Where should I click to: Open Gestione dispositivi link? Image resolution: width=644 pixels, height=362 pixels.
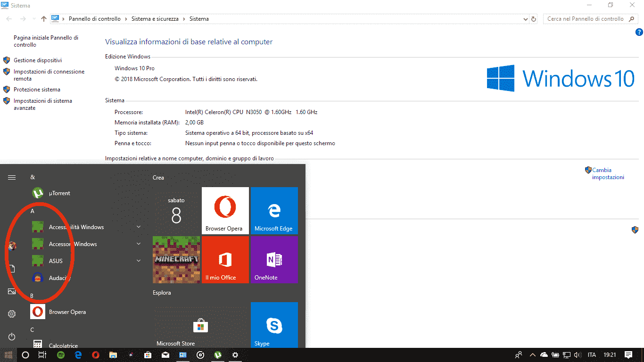(38, 60)
